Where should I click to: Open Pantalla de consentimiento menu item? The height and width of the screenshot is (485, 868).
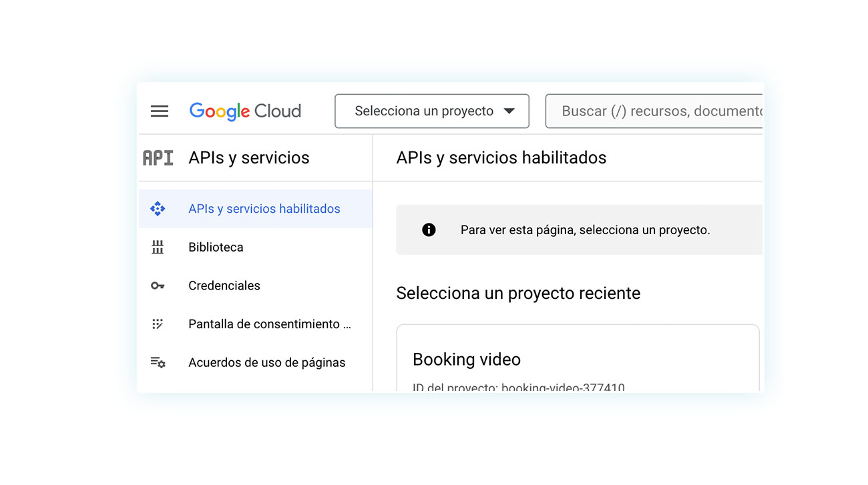(x=255, y=324)
